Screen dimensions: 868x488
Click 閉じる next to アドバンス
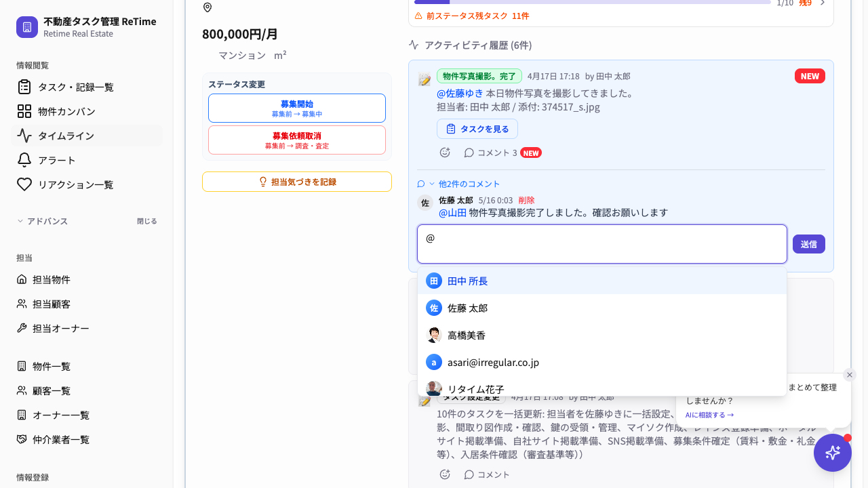pos(146,221)
